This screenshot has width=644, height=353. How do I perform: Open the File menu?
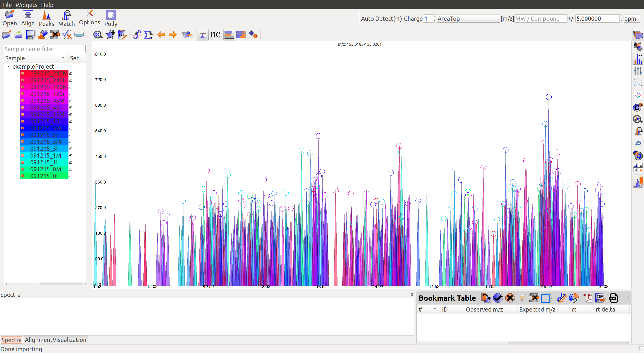7,5
